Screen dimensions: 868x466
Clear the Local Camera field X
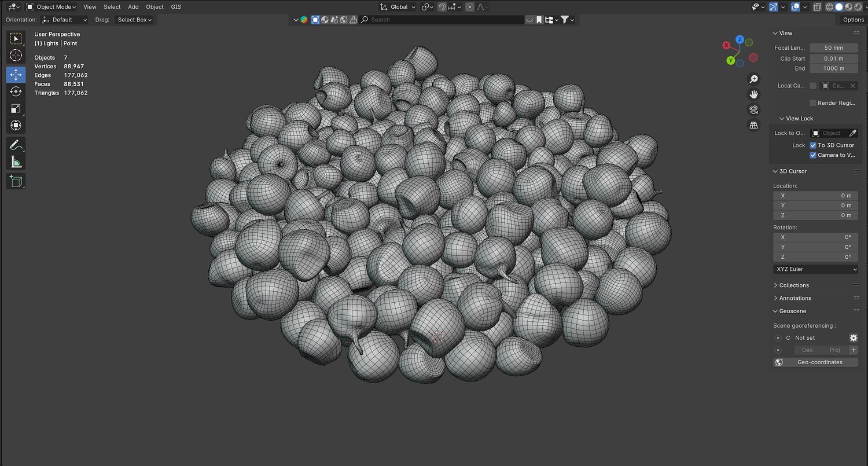852,86
